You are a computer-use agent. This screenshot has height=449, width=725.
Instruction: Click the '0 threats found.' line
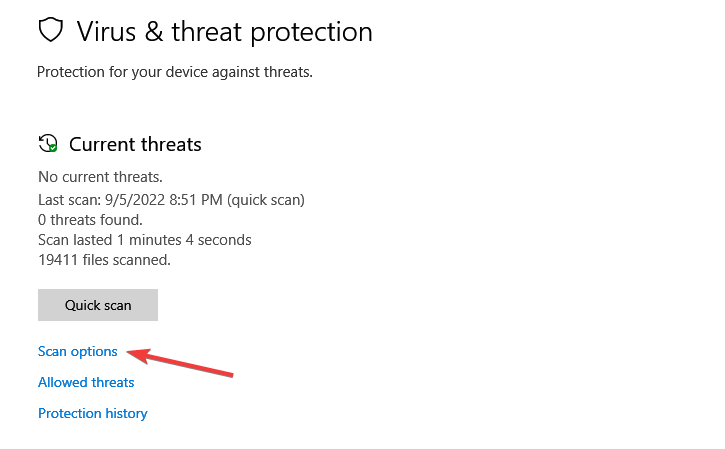pos(90,220)
